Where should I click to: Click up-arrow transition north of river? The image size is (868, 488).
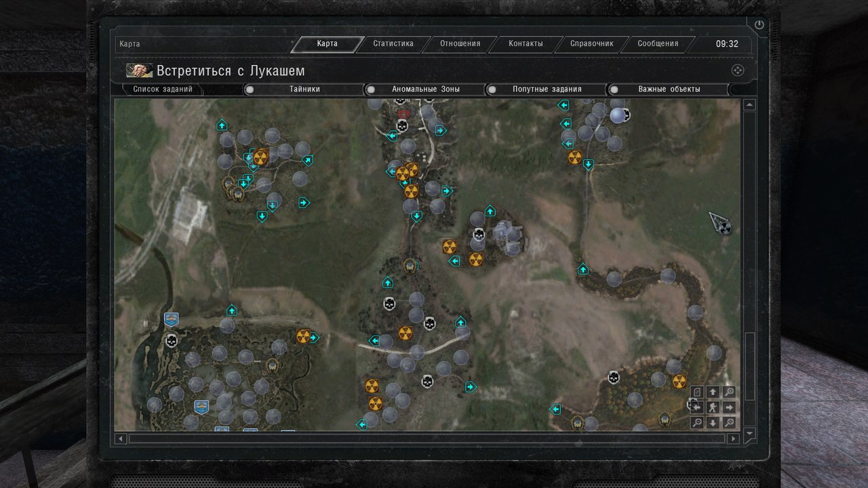pos(583,269)
